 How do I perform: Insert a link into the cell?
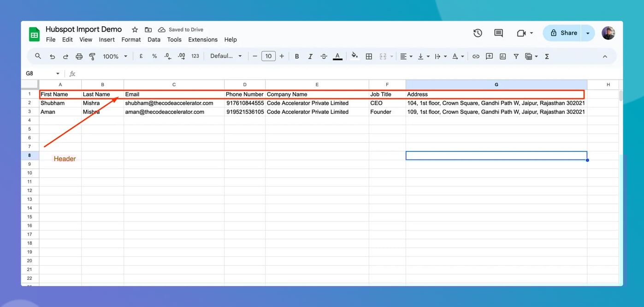pyautogui.click(x=476, y=56)
